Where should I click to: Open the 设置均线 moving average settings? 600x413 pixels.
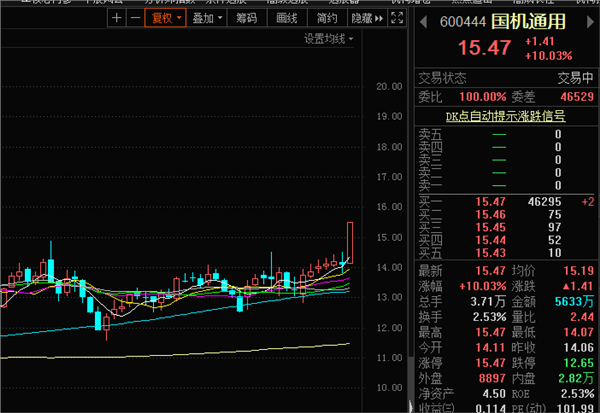coord(328,39)
